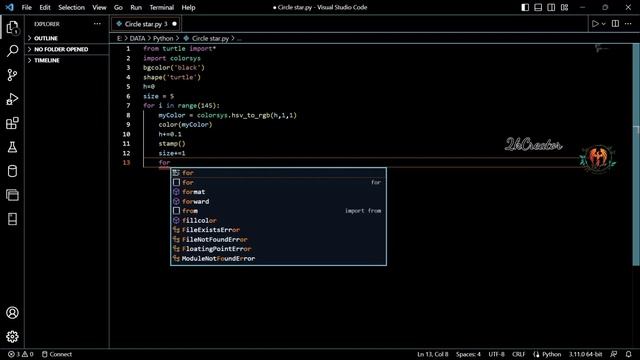This screenshot has width=640, height=360.
Task: Choose 'forward' from the suggestions
Action: pos(278,201)
